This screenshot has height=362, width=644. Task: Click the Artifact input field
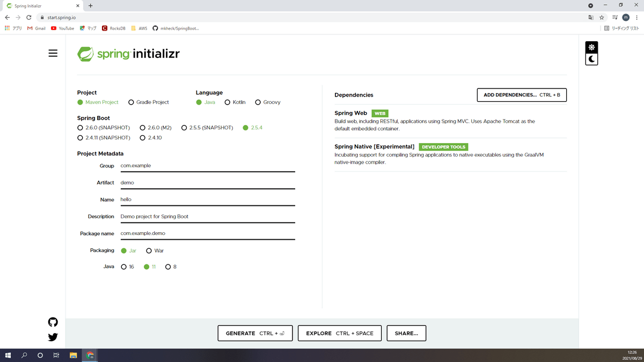click(208, 183)
